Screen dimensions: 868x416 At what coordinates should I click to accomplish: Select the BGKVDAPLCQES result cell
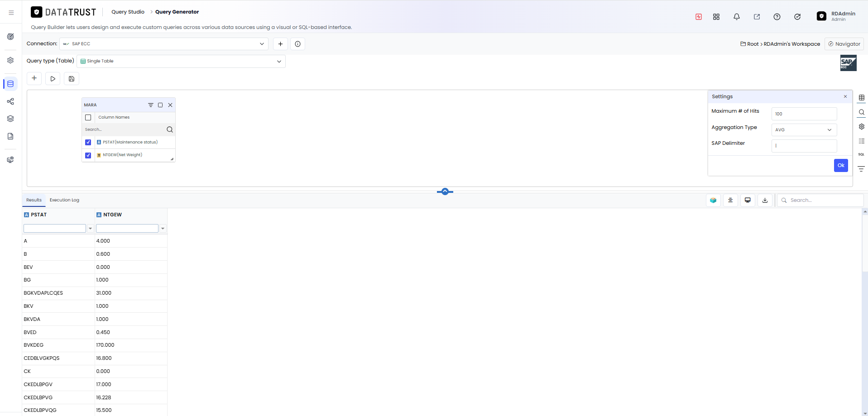click(x=58, y=293)
